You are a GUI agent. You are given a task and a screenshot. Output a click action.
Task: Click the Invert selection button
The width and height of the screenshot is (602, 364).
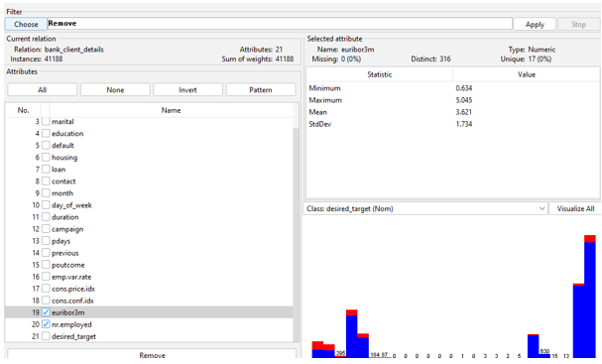(187, 90)
